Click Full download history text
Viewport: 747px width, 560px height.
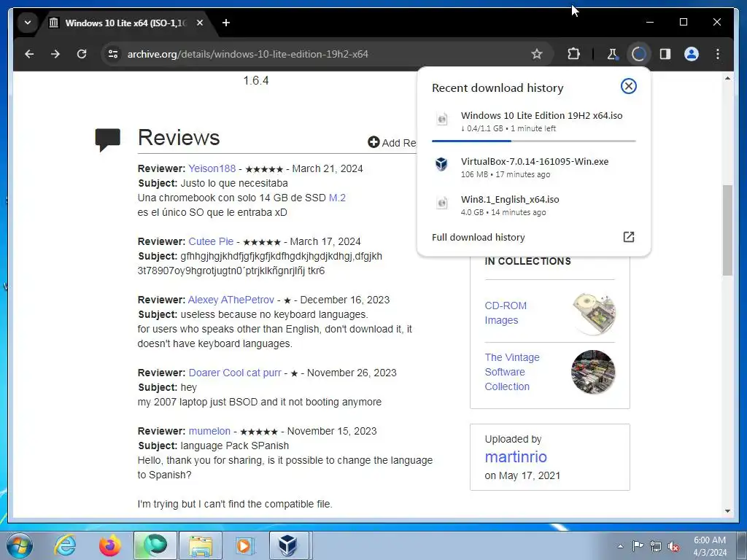(x=479, y=237)
